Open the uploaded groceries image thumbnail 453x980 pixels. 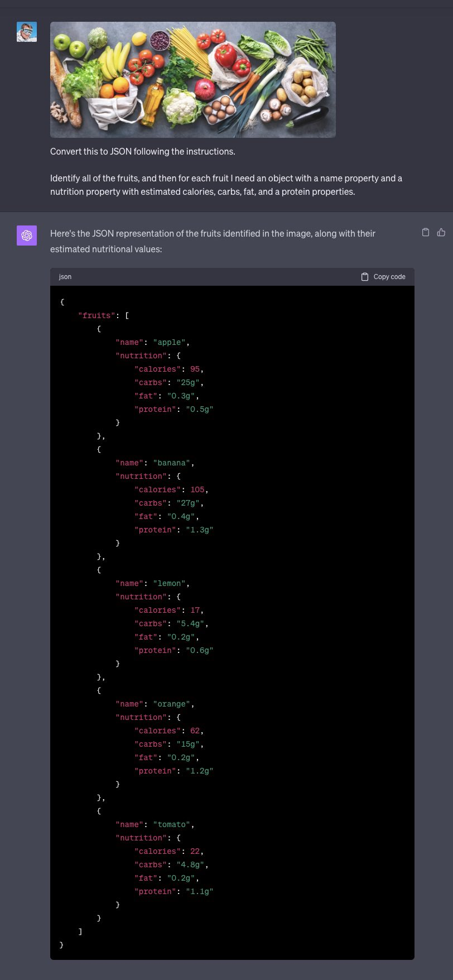click(x=193, y=80)
